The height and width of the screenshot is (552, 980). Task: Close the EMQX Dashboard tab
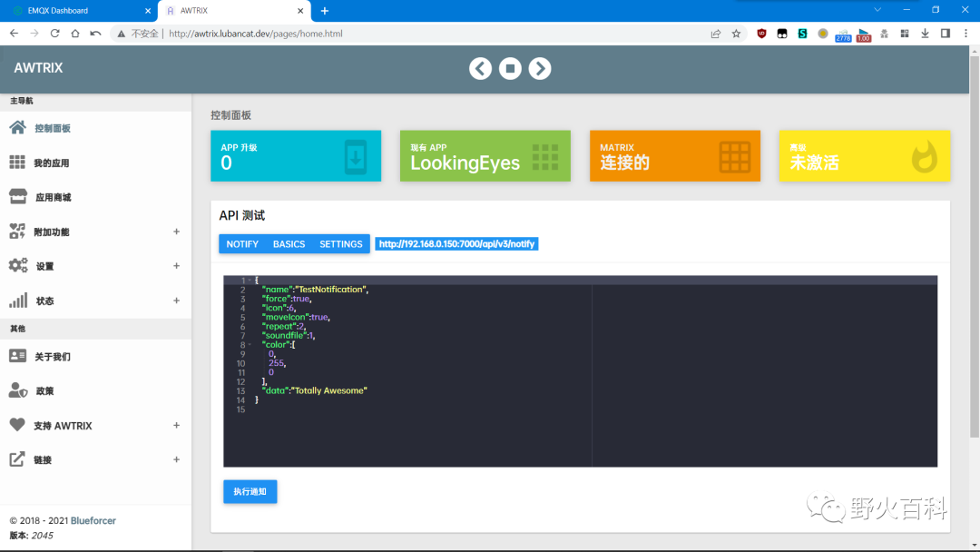148,11
